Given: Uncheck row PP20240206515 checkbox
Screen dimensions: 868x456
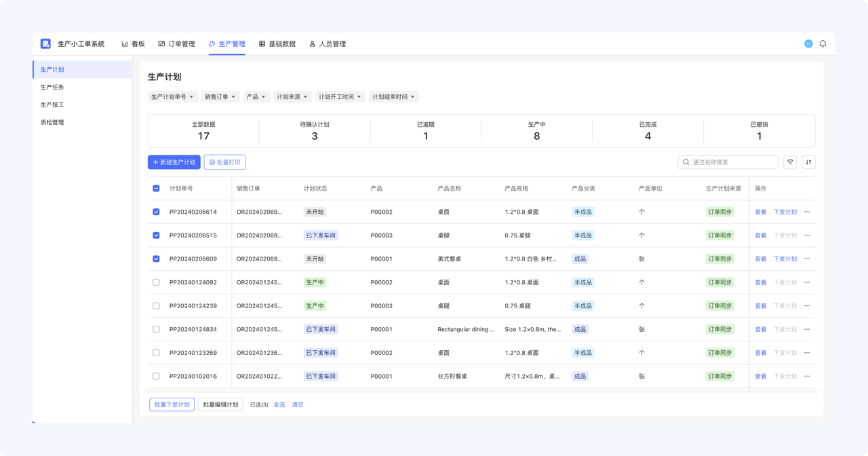Looking at the screenshot, I should [156, 235].
